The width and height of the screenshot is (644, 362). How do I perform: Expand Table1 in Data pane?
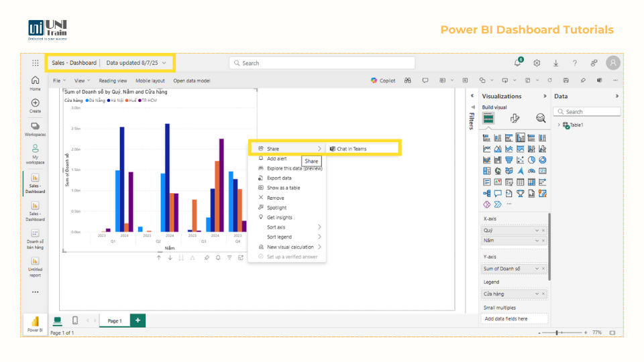(559, 125)
